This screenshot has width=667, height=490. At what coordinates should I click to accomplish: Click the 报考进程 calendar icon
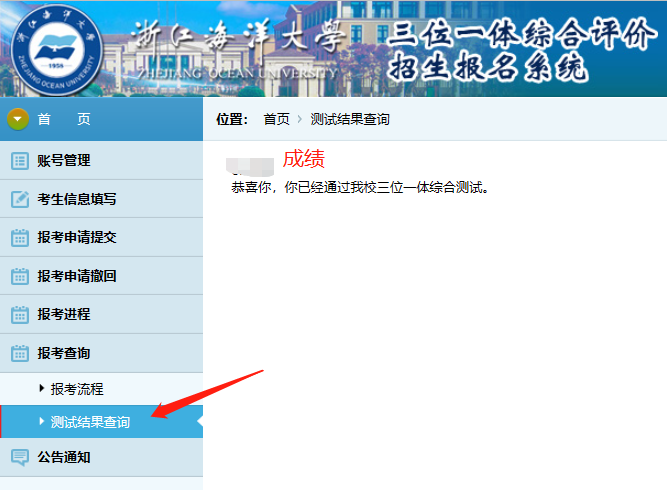click(20, 314)
